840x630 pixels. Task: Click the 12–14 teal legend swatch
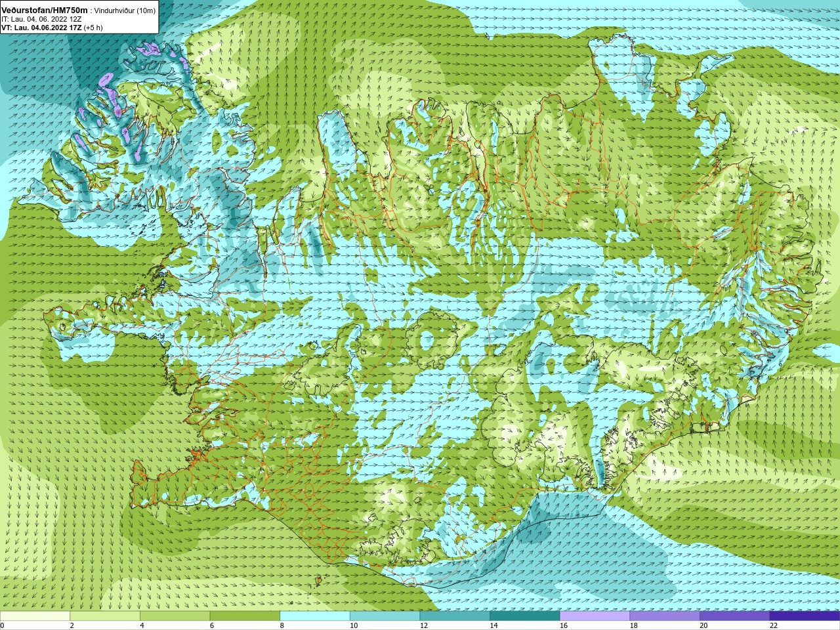pos(455,616)
